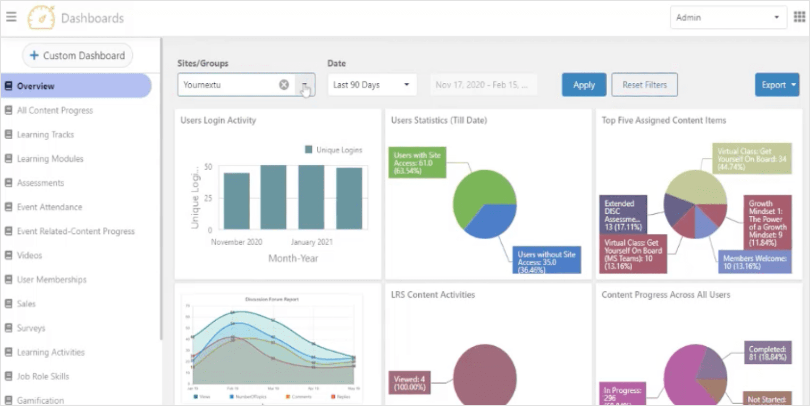Click the date range input field
The image size is (810, 406).
click(484, 85)
